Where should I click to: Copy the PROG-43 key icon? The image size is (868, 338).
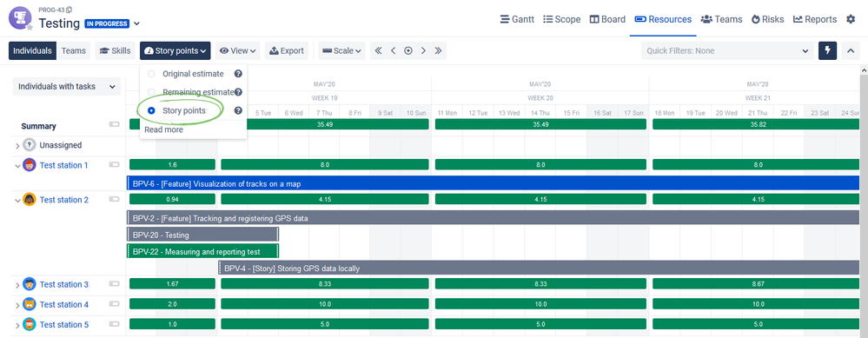[x=70, y=10]
